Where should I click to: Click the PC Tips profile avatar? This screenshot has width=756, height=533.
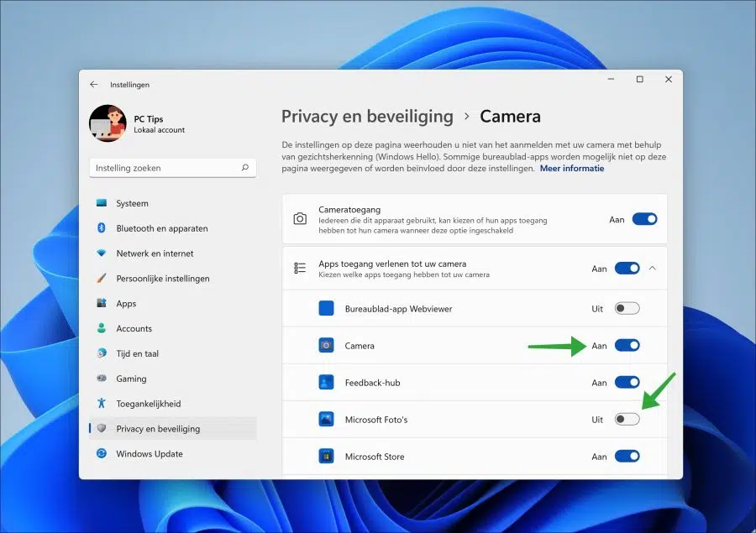pyautogui.click(x=108, y=123)
